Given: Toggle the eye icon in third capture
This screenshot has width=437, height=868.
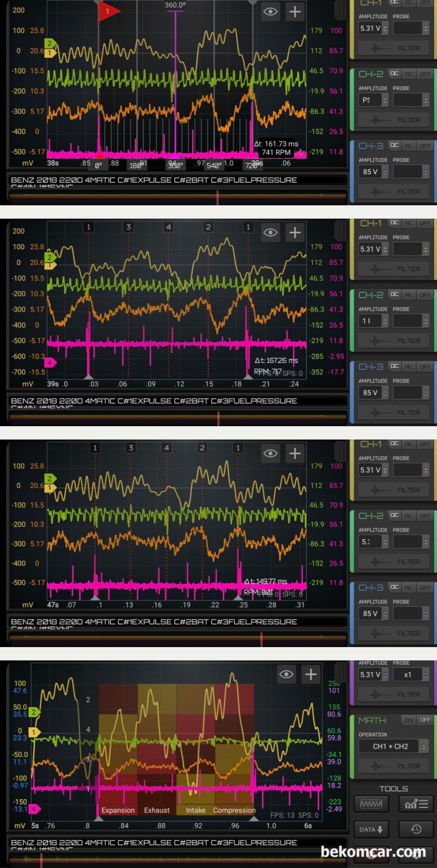Looking at the screenshot, I should pos(270,453).
